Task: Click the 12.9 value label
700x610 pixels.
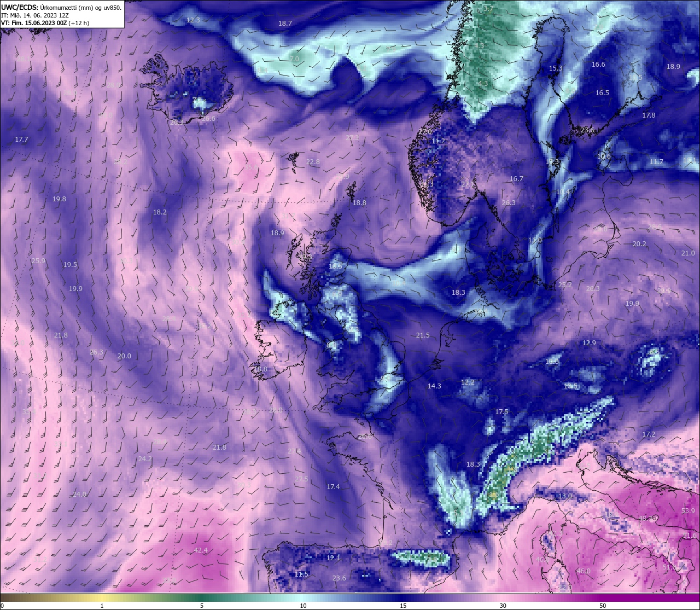Action: 589,343
